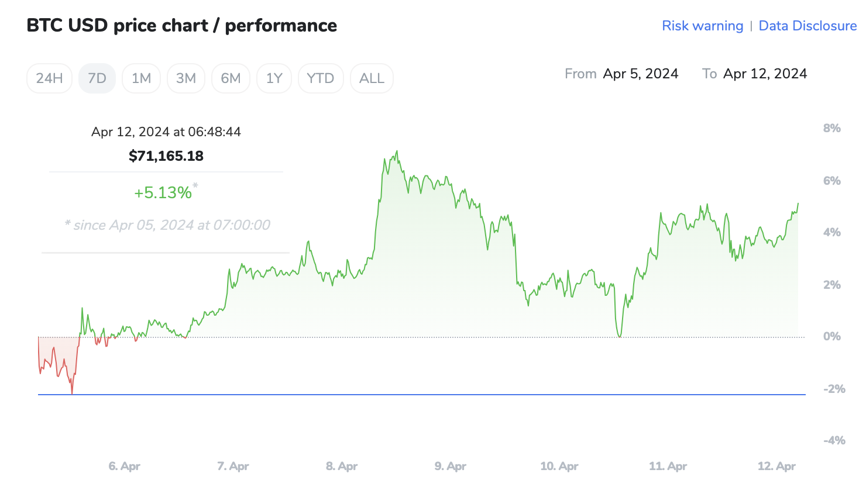
Task: Click the 8% axis label on right side
Action: pyautogui.click(x=832, y=128)
